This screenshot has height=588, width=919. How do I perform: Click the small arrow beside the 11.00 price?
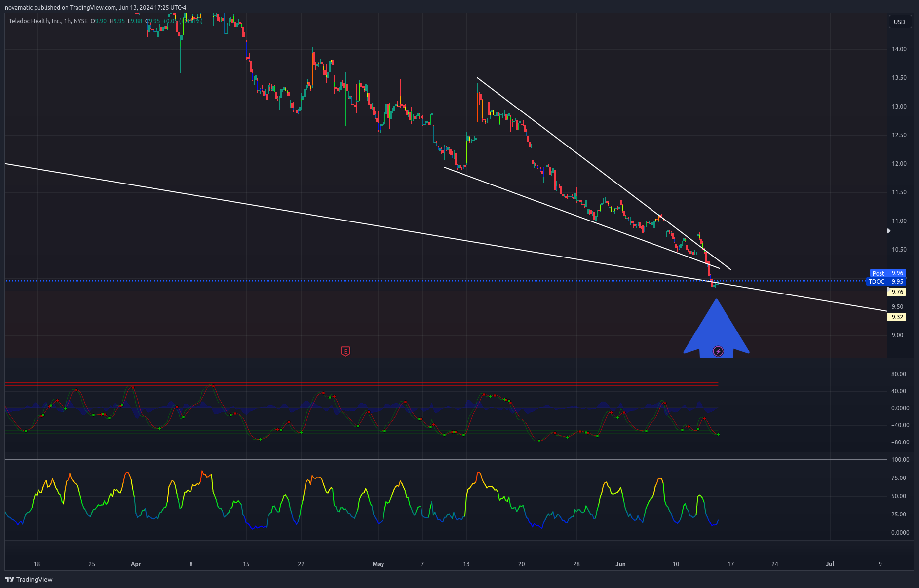889,230
